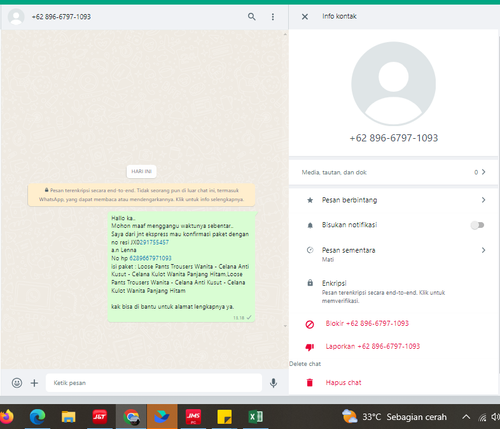
Task: Click the speaker volume icon in system tray
Action: pos(496,417)
